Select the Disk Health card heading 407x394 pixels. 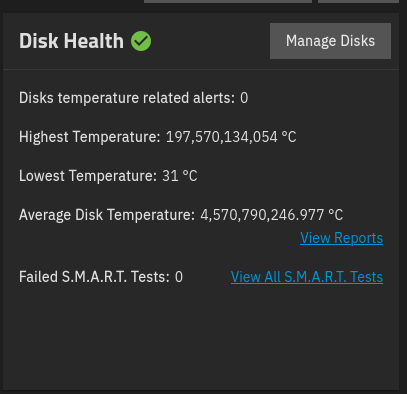coord(71,41)
